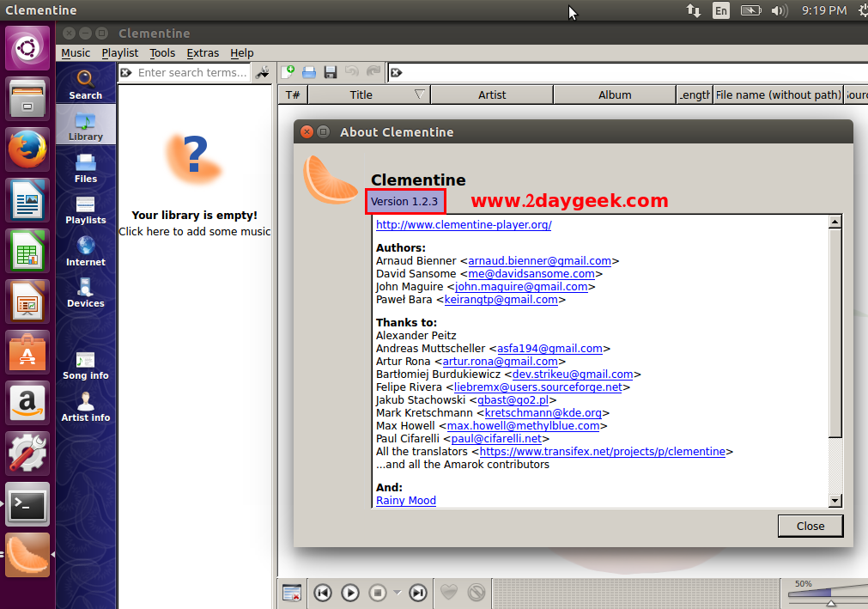
Task: Stop playback
Action: [378, 593]
